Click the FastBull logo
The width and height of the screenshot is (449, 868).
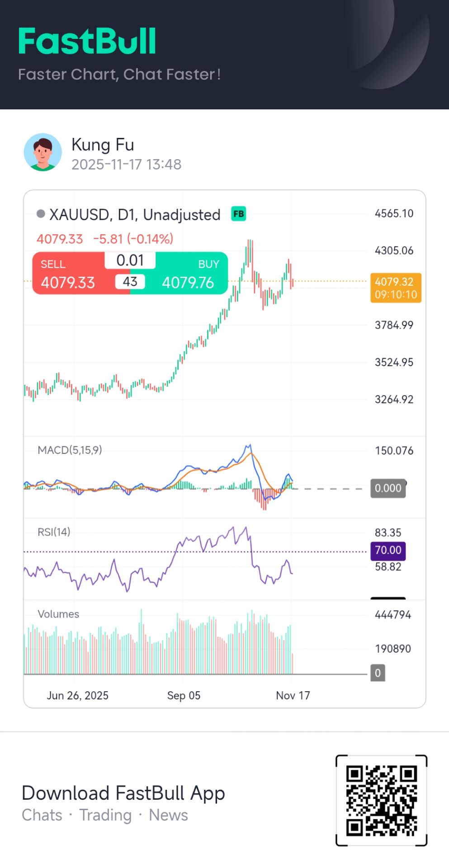pos(87,41)
